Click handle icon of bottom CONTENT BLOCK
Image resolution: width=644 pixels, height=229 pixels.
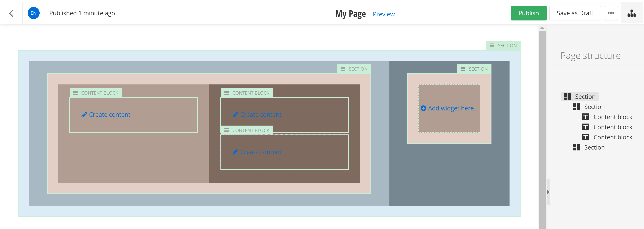(227, 130)
